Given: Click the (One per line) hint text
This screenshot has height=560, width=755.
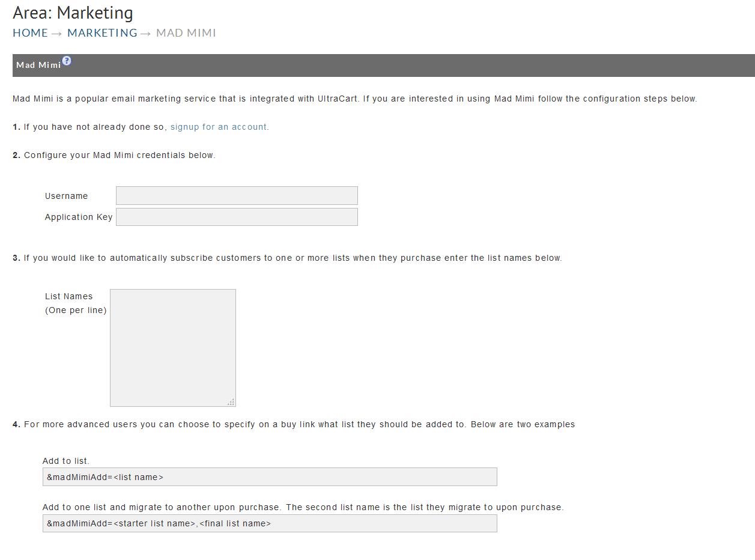Looking at the screenshot, I should pyautogui.click(x=76, y=311).
